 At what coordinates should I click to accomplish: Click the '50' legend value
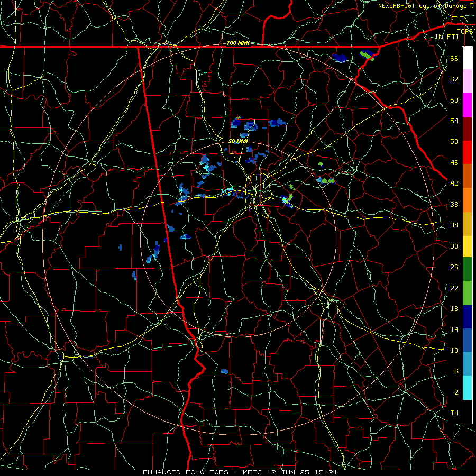(454, 141)
